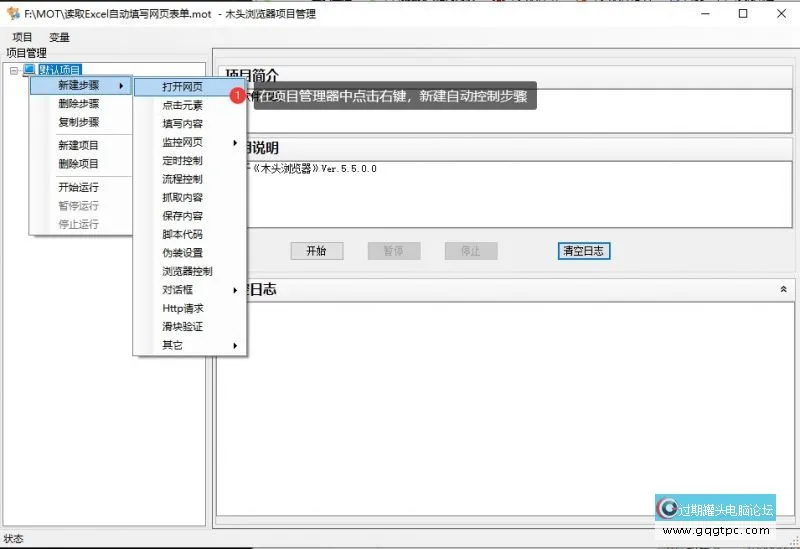
Task: Open the 变量 menu in menu bar
Action: [59, 37]
